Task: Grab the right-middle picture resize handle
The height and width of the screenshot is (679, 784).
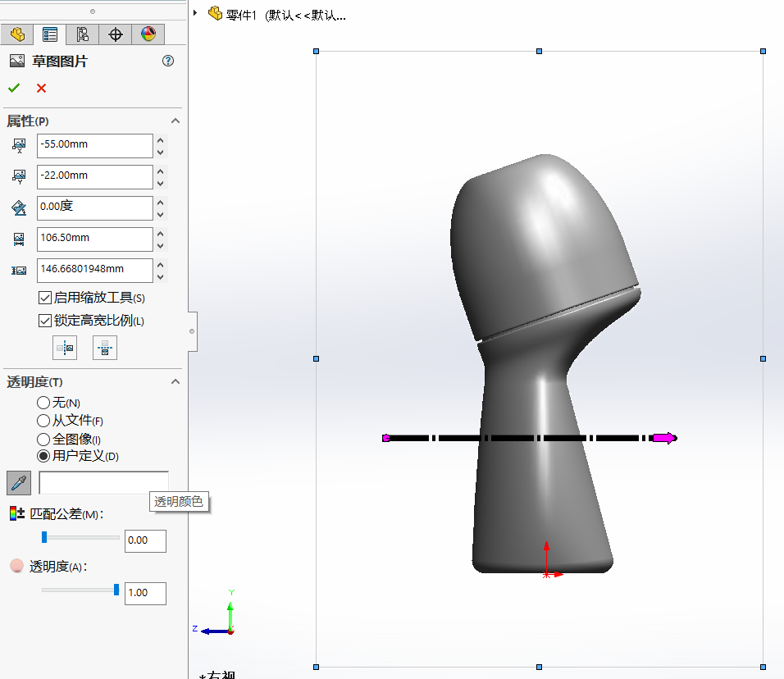Action: (763, 358)
